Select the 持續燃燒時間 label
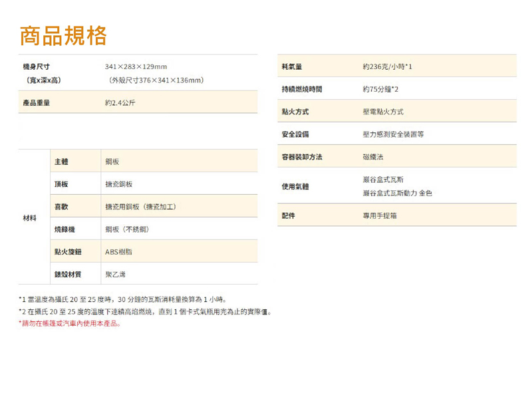532x399 pixels. coord(302,89)
